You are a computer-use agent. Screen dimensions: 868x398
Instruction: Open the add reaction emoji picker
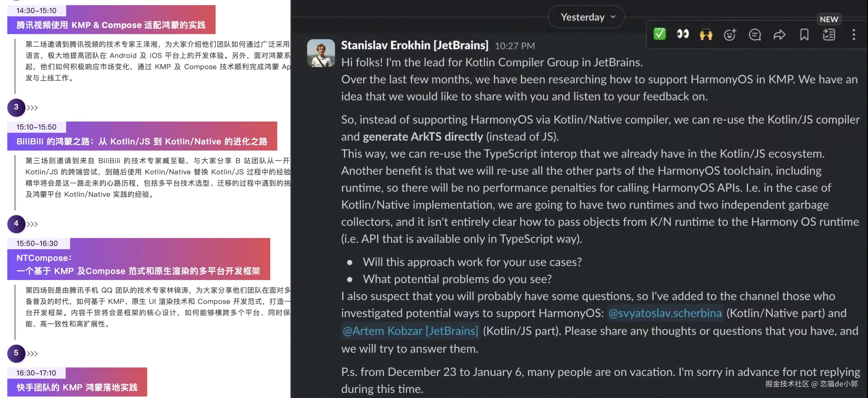coord(730,34)
